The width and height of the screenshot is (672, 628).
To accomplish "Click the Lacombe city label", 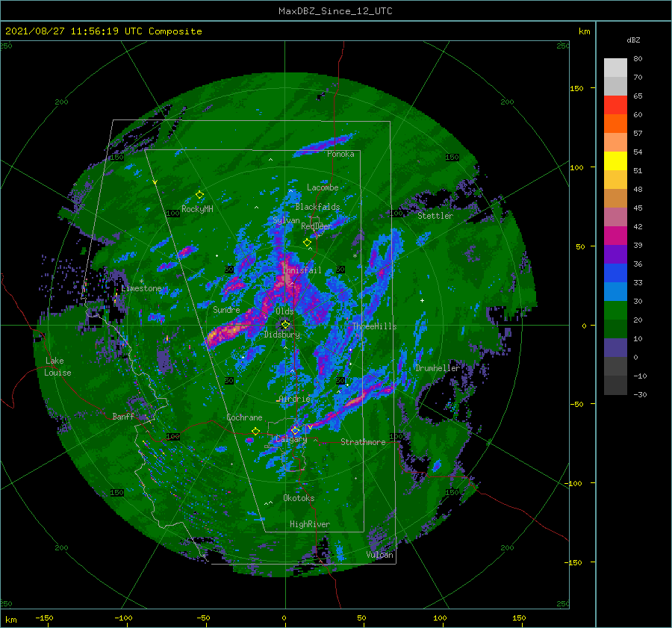I will pyautogui.click(x=323, y=187).
